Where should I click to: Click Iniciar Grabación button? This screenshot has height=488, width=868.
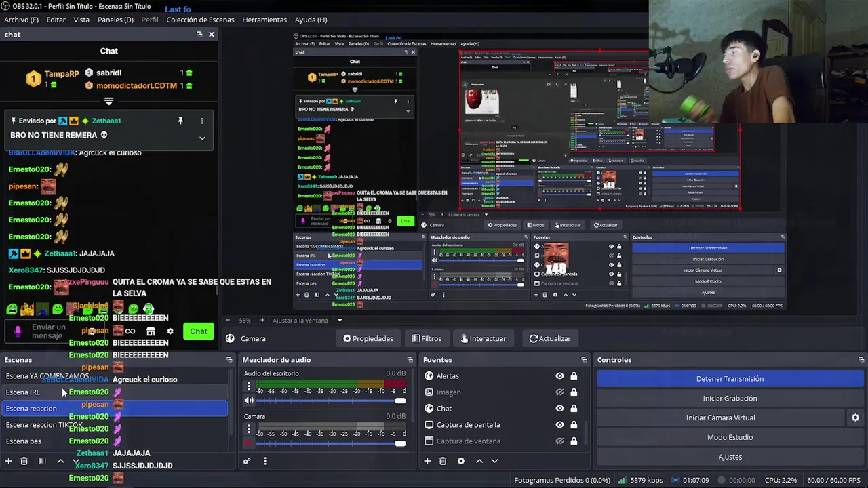pos(730,398)
